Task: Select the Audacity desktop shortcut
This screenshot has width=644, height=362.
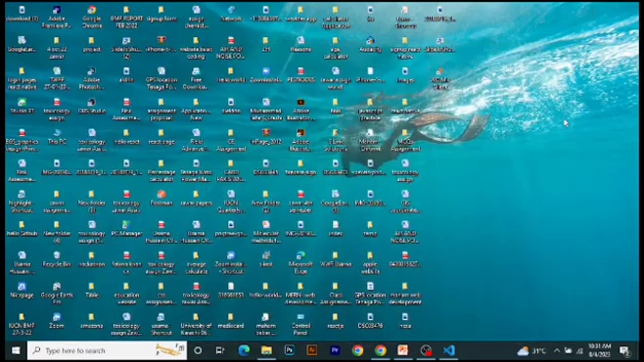Action: (370, 45)
